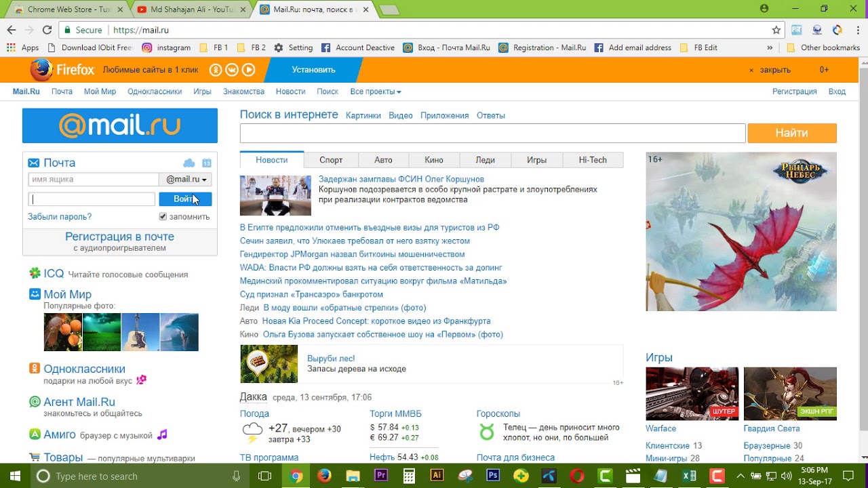The height and width of the screenshot is (488, 868).
Task: Click the Firefox logo in the banner
Action: 41,70
